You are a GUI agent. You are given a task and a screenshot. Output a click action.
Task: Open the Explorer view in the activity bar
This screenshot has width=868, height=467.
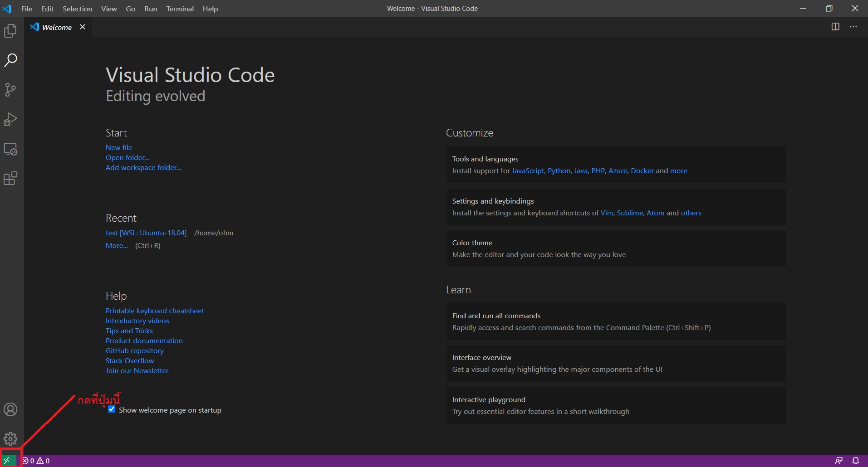click(10, 31)
